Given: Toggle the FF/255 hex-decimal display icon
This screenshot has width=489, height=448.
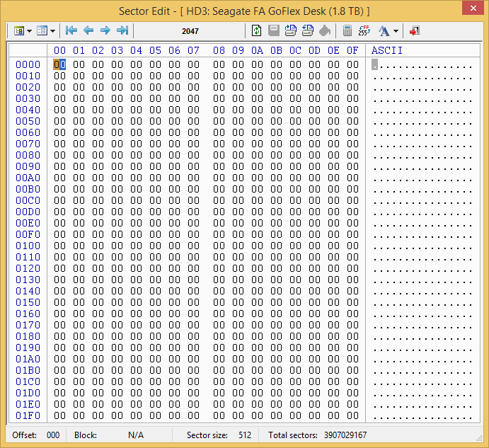Looking at the screenshot, I should 364,30.
